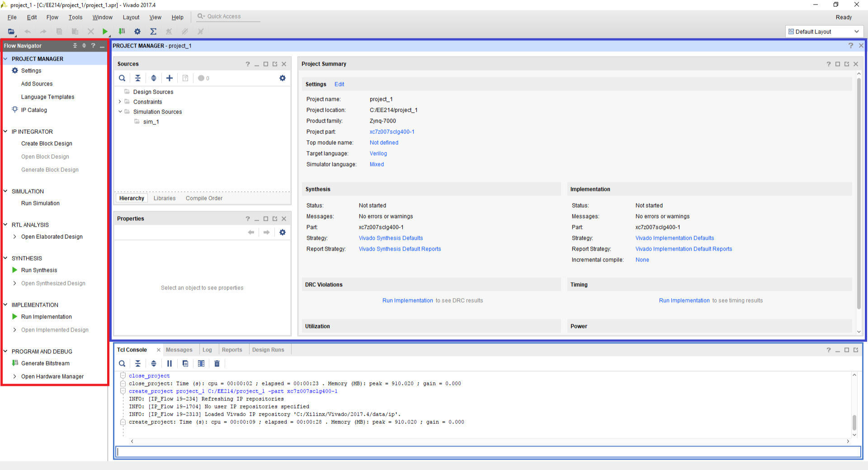Toggle the missing-sources filter showing 0
This screenshot has height=470, width=868.
click(x=203, y=78)
